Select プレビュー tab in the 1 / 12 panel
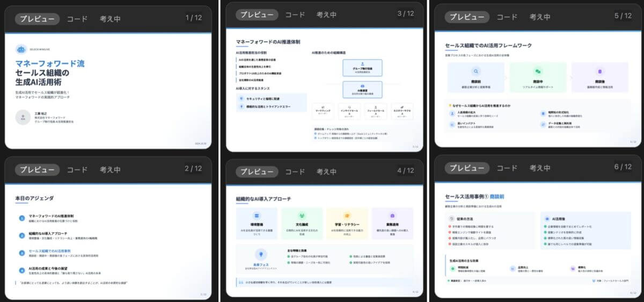 pos(37,19)
